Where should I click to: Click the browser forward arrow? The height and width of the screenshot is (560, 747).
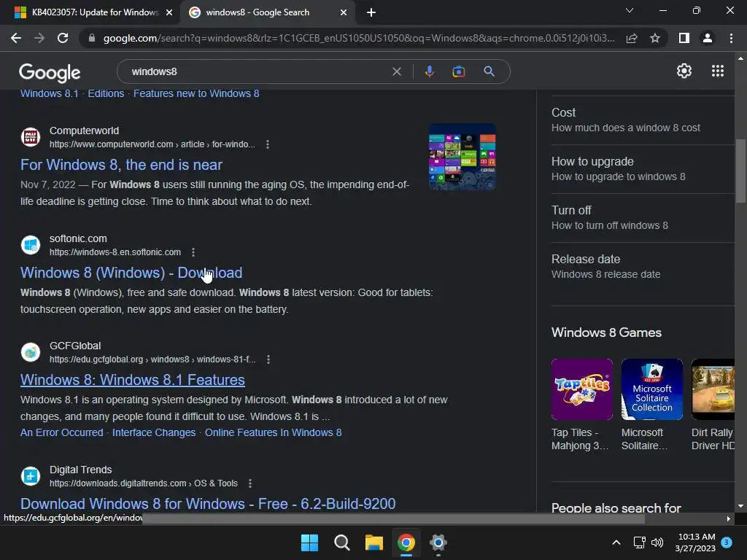click(39, 38)
